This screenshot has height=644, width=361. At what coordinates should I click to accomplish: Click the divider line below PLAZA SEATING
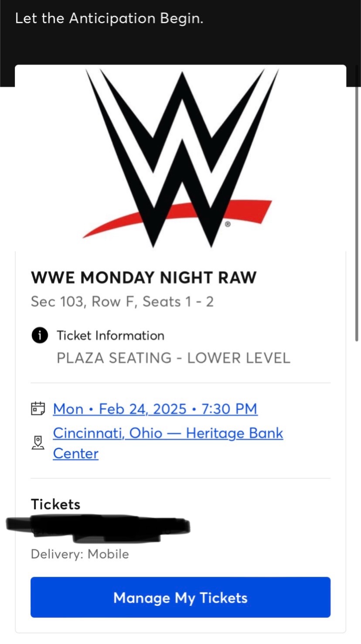pyautogui.click(x=180, y=383)
